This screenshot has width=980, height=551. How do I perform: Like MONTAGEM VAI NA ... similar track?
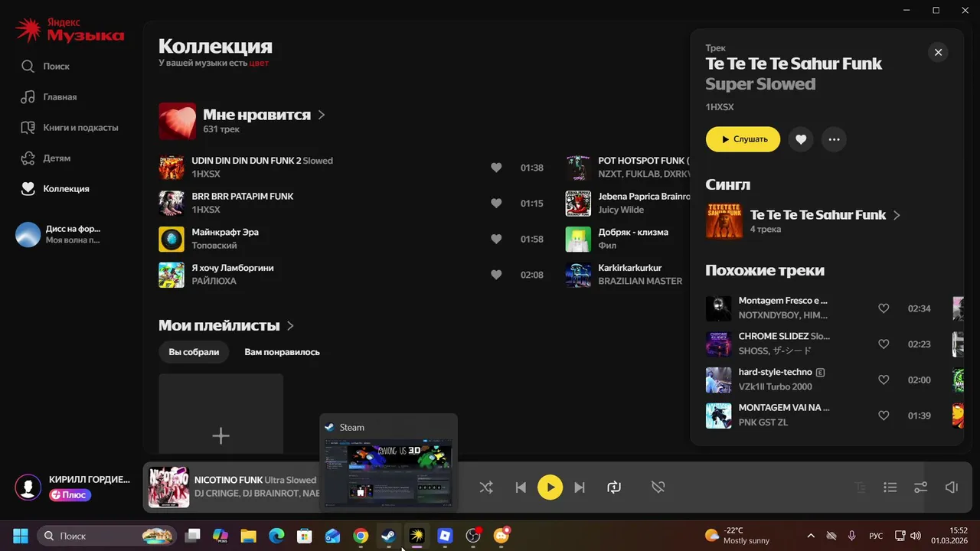coord(884,416)
